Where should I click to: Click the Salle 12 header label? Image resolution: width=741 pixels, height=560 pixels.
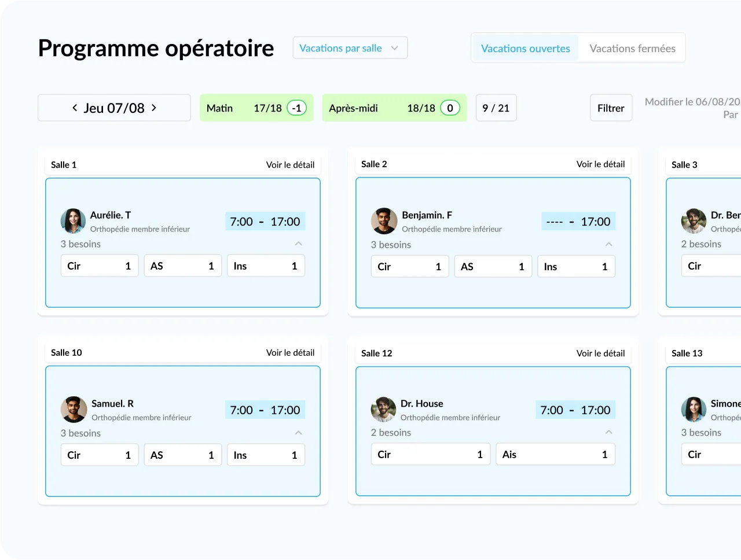(x=377, y=353)
